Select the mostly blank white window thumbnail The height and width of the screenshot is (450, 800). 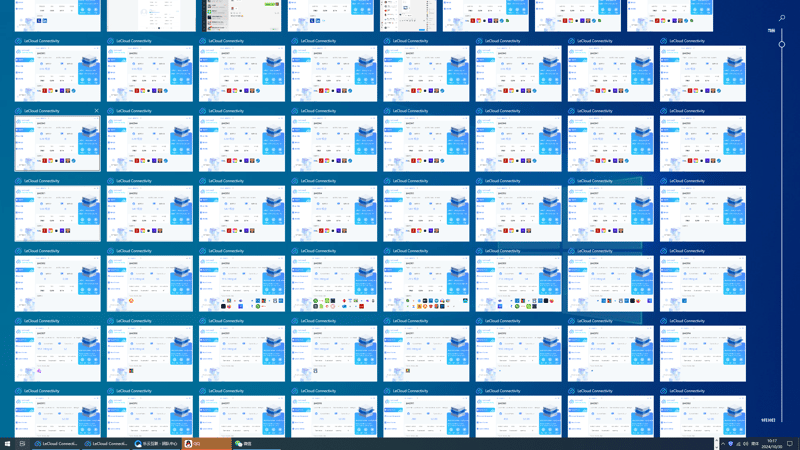pos(151,15)
